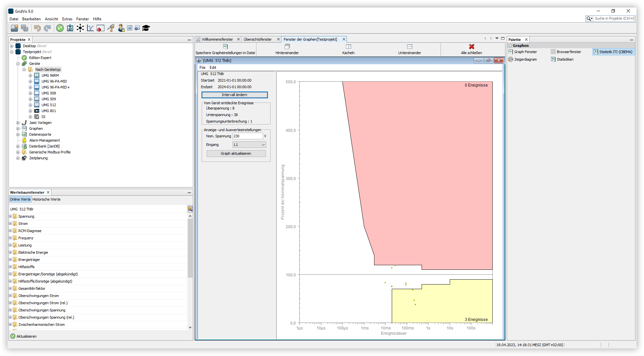Select Browserfenster in the Palette
The image size is (644, 356).
click(x=566, y=52)
